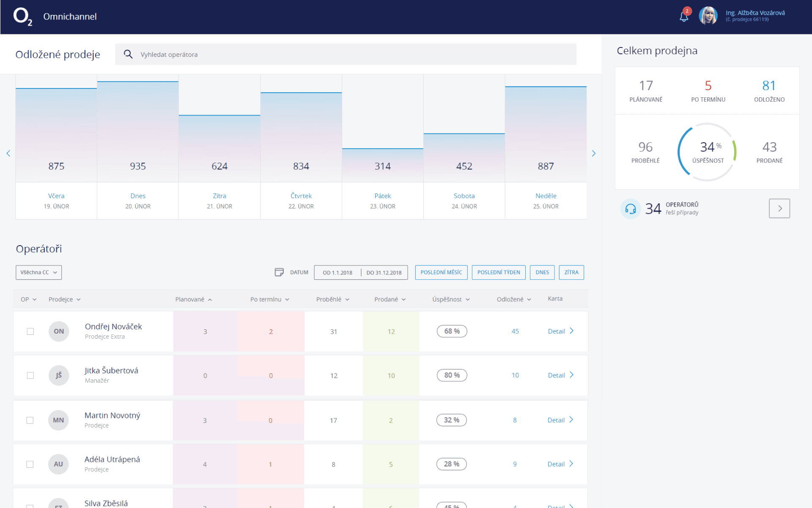Screen dimensions: 812x508
Task: Select the Dnes 20. ÚNOR day tab
Action: tap(138, 201)
